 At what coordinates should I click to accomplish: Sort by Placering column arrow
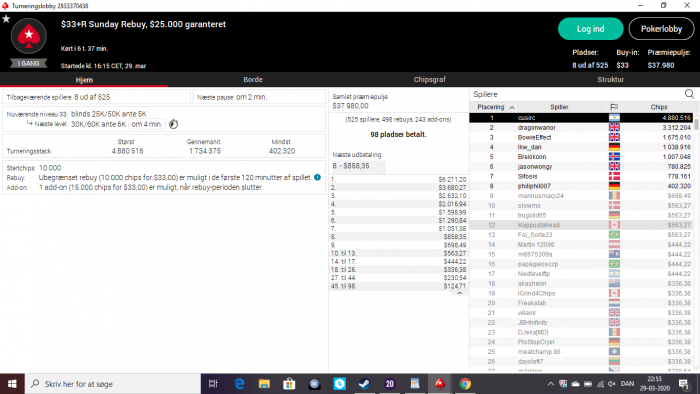point(512,108)
